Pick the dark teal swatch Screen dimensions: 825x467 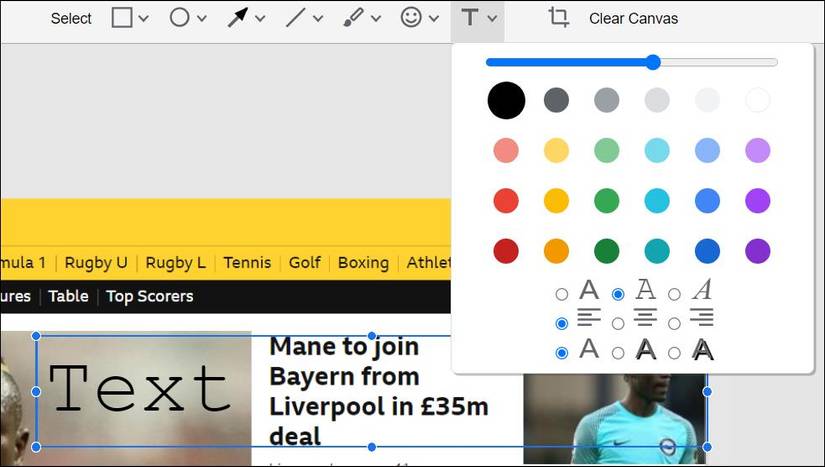point(657,251)
